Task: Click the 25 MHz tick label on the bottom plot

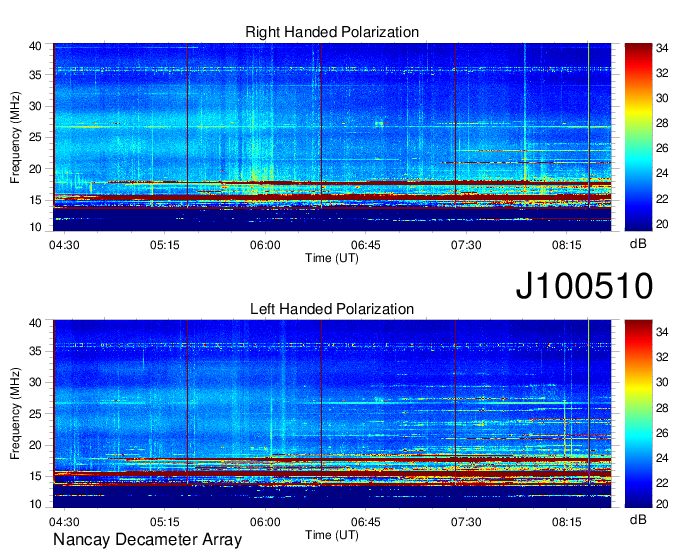Action: click(35, 414)
